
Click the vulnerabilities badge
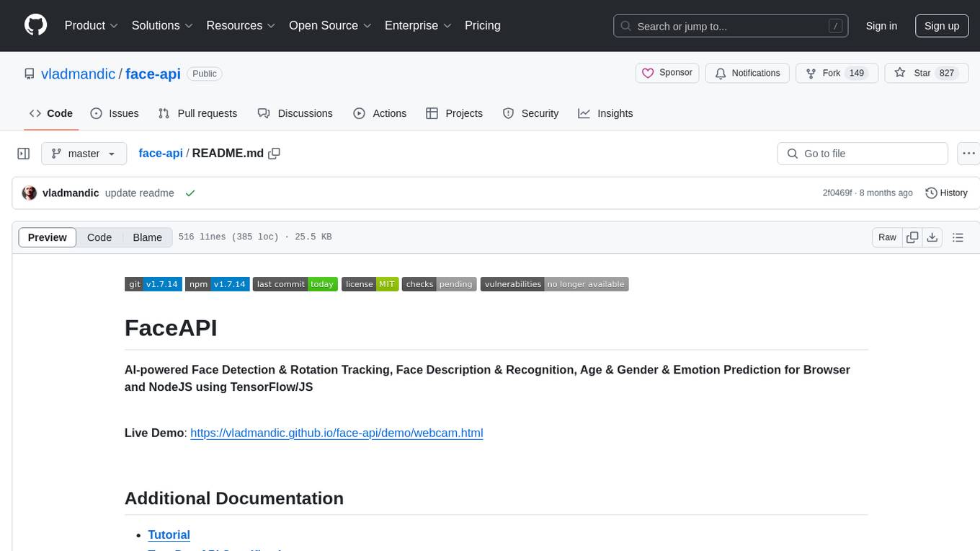[555, 284]
